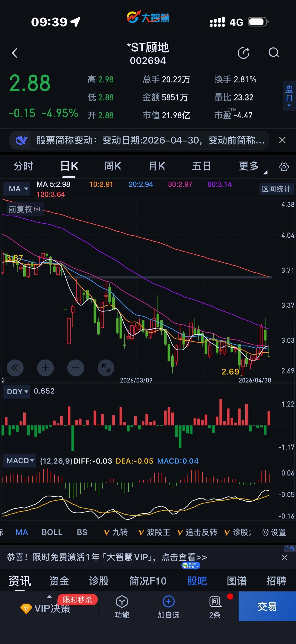The height and width of the screenshot is (644, 296).
Task: Tap the back arrow icon
Action: coord(15,53)
